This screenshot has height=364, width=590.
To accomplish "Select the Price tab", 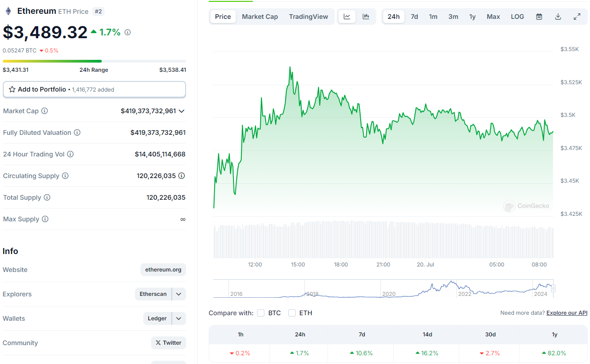I will point(223,17).
